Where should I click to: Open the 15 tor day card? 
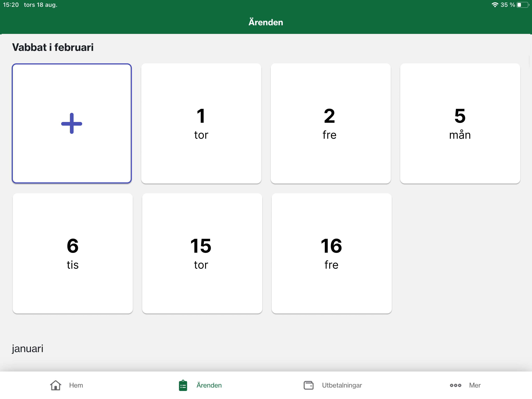tap(202, 253)
